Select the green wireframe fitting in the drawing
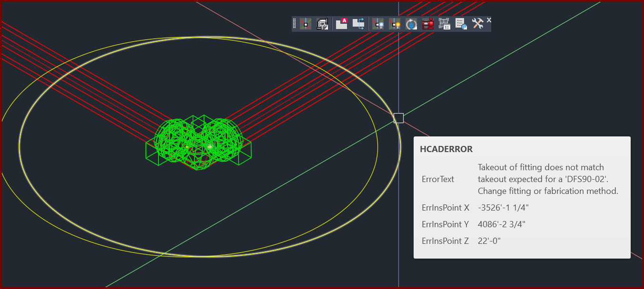This screenshot has width=644, height=289. [198, 143]
